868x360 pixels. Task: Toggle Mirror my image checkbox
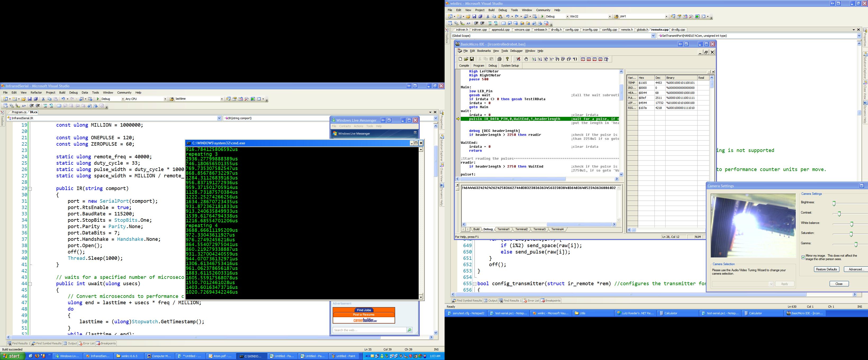[803, 257]
